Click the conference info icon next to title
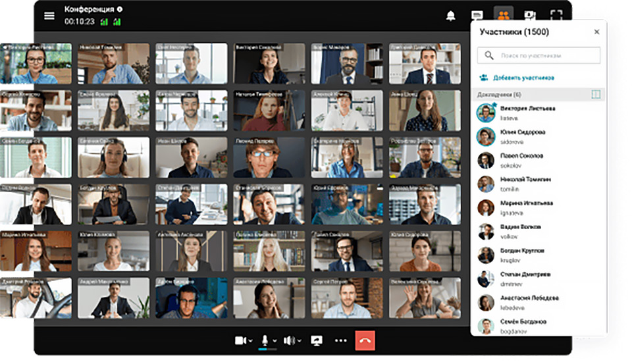This screenshot has width=632, height=364. point(119,9)
